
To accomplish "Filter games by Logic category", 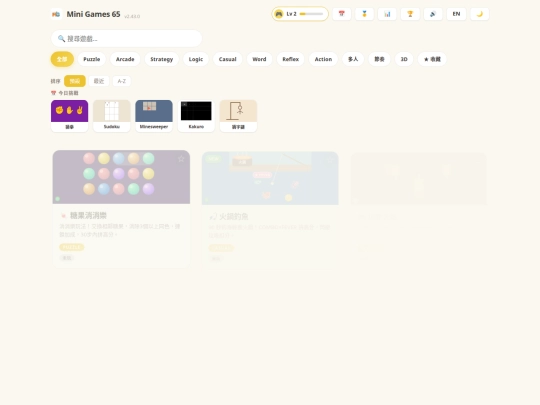I will coord(196,59).
